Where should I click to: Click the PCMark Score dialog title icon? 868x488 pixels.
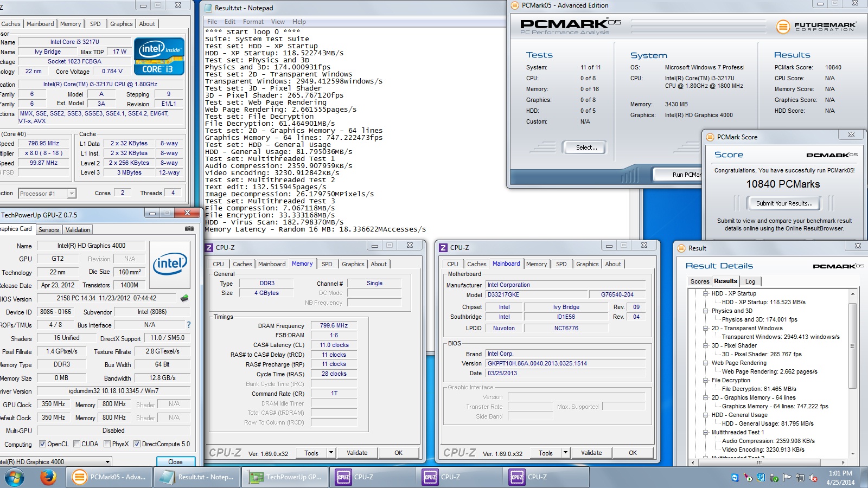coord(710,137)
